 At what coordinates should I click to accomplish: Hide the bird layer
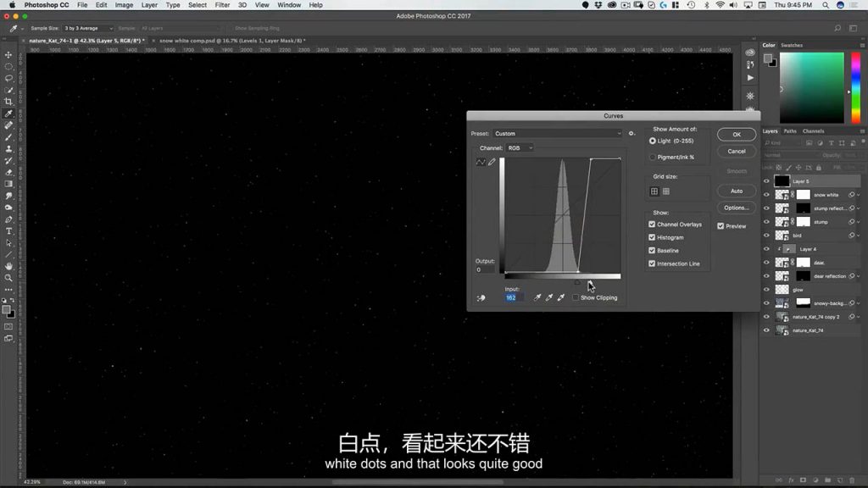(766, 236)
